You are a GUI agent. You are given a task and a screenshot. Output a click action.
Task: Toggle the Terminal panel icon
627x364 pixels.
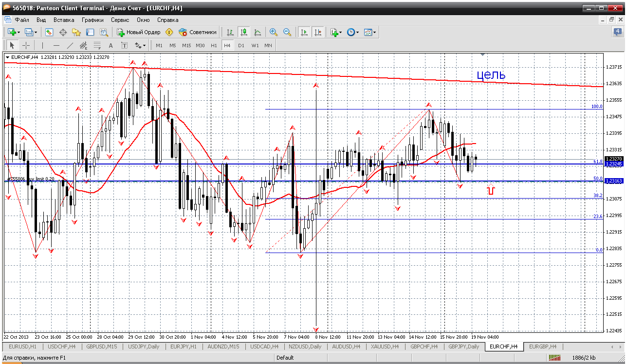coord(90,32)
